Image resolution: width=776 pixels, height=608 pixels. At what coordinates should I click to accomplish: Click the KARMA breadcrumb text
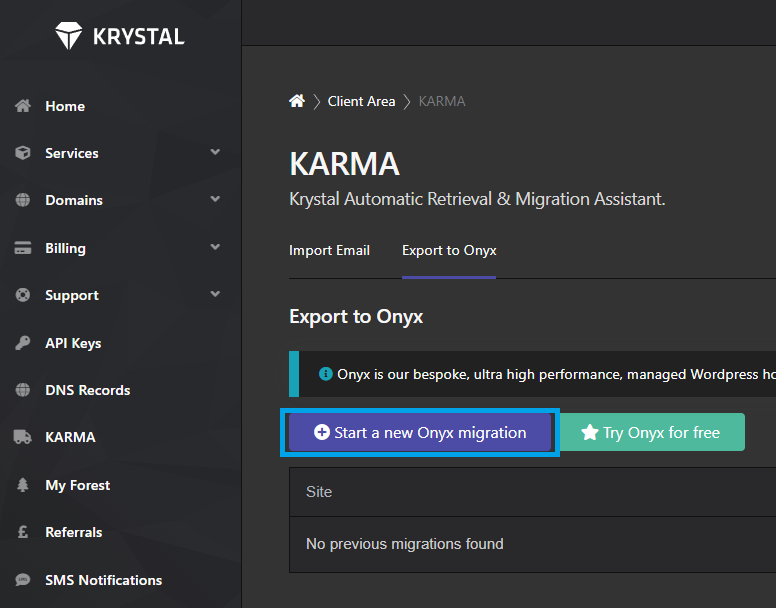[442, 101]
